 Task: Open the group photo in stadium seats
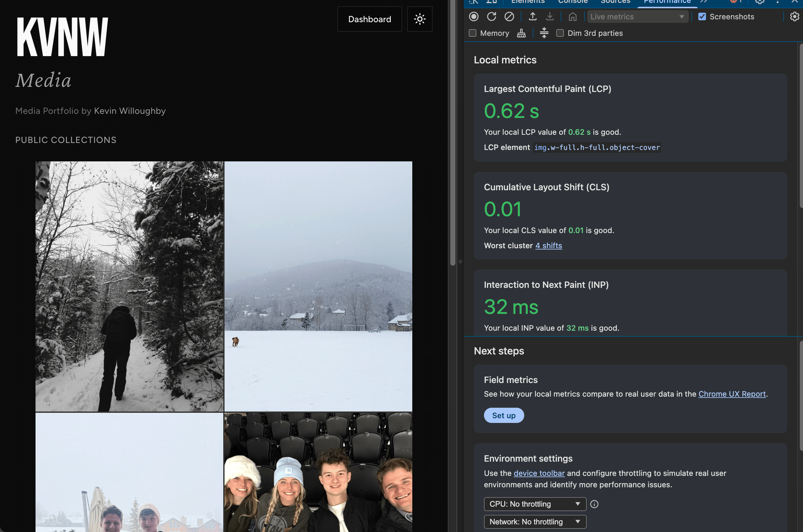[318, 472]
